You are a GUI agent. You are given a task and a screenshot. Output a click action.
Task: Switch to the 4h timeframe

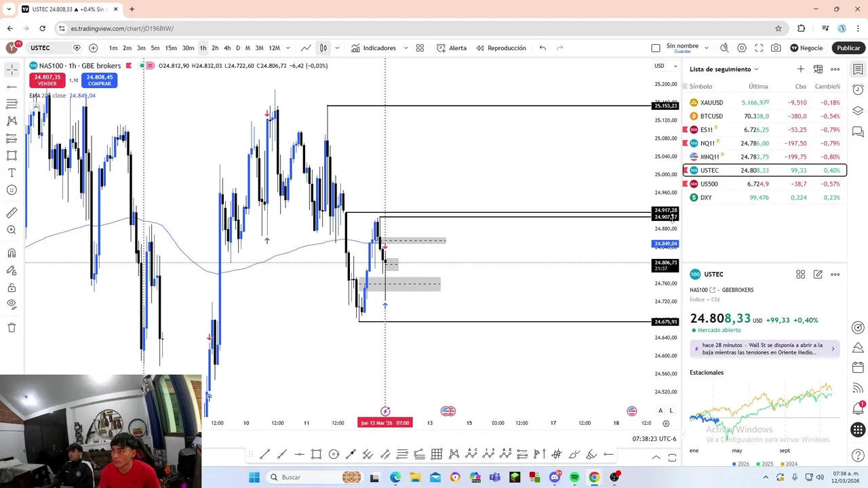(x=227, y=48)
